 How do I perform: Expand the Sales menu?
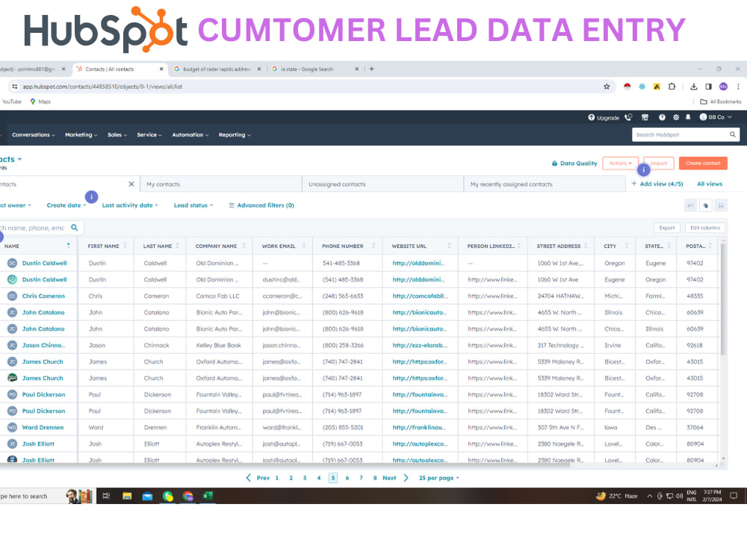click(x=117, y=134)
